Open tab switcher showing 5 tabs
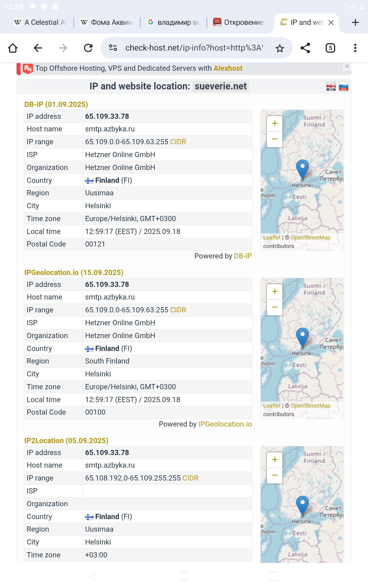The width and height of the screenshot is (368, 588). coord(330,48)
